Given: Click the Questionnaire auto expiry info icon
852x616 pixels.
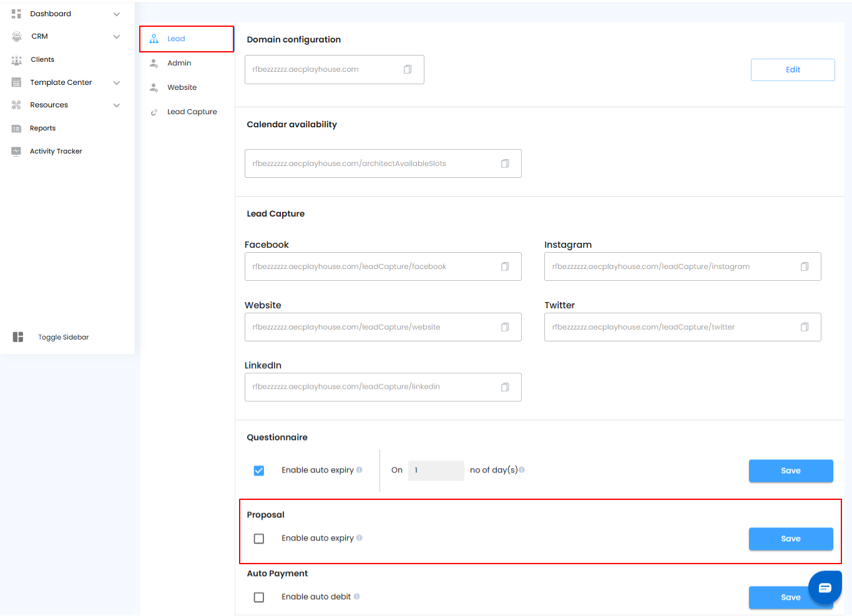Looking at the screenshot, I should [x=360, y=470].
